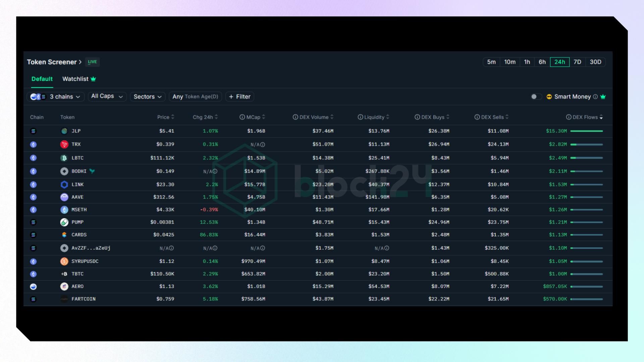Open the Sectors dropdown
Image resolution: width=644 pixels, height=362 pixels.
(x=148, y=97)
